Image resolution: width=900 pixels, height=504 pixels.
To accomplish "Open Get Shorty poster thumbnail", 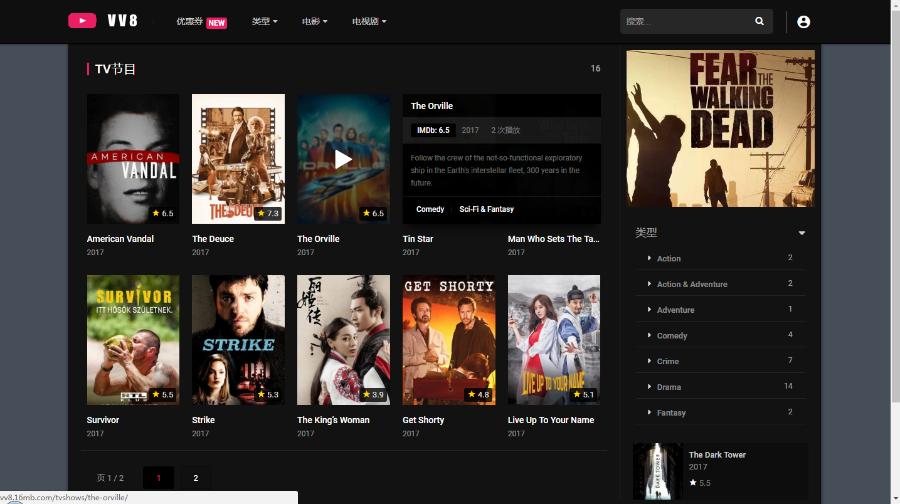I will click(449, 340).
